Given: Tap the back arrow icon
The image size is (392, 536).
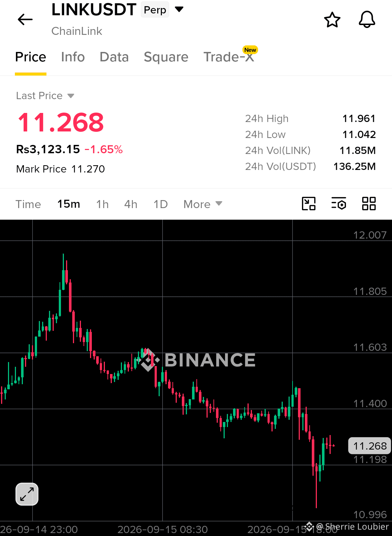Looking at the screenshot, I should point(25,20).
